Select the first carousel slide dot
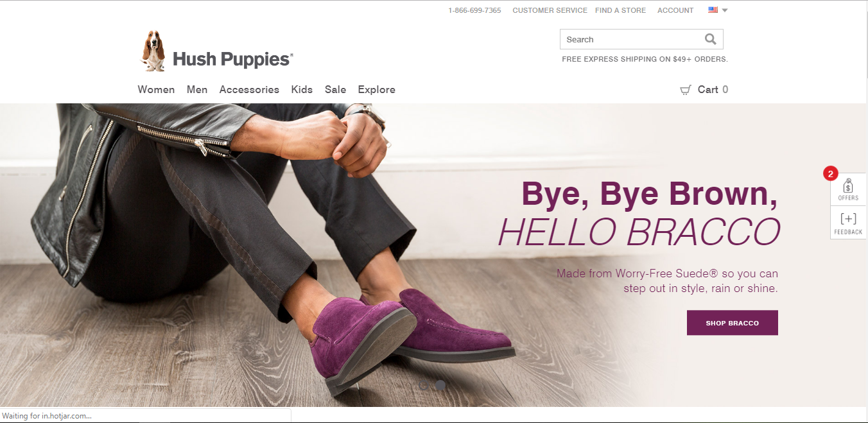The height and width of the screenshot is (423, 868). [423, 386]
